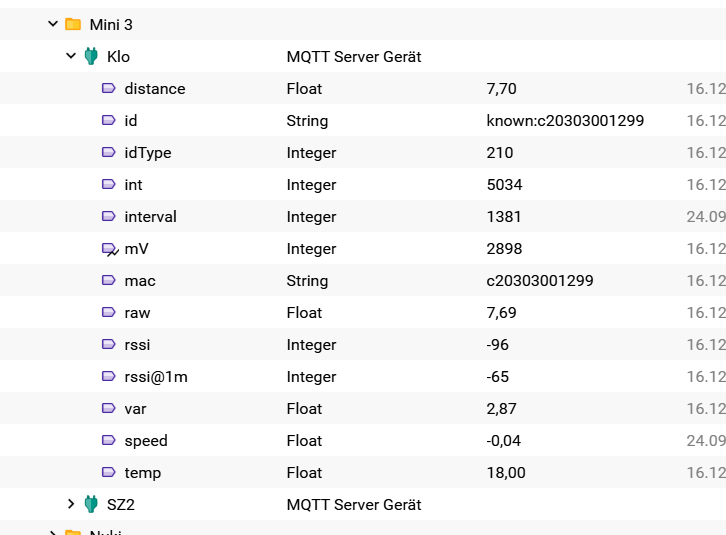Select the mac variable row

coord(363,280)
